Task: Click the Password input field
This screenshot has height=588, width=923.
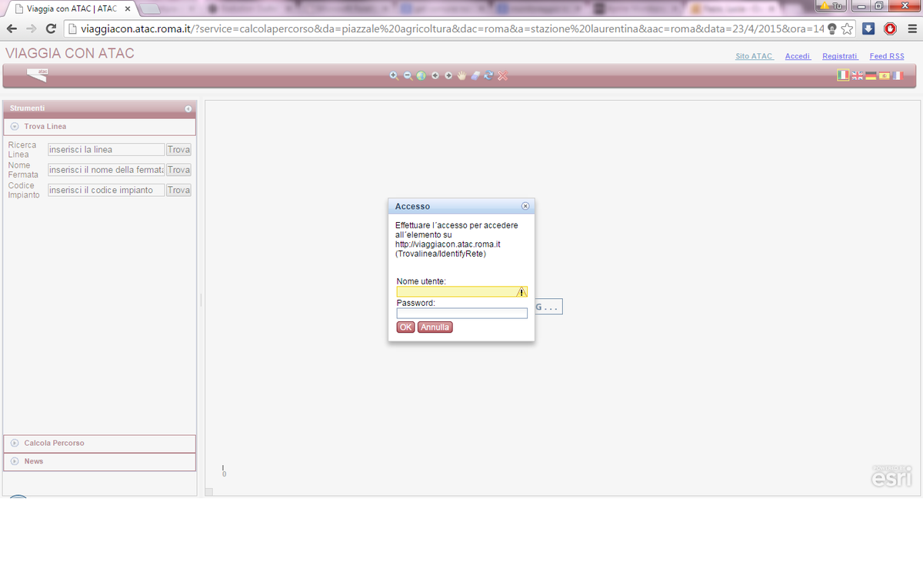Action: [462, 314]
